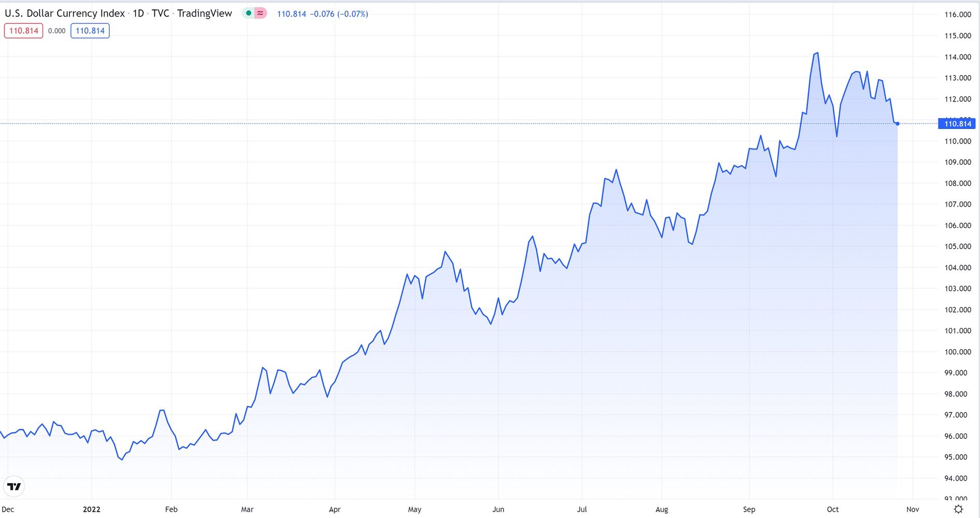Click the −0.076 (−0.07%) price change text

coord(339,14)
